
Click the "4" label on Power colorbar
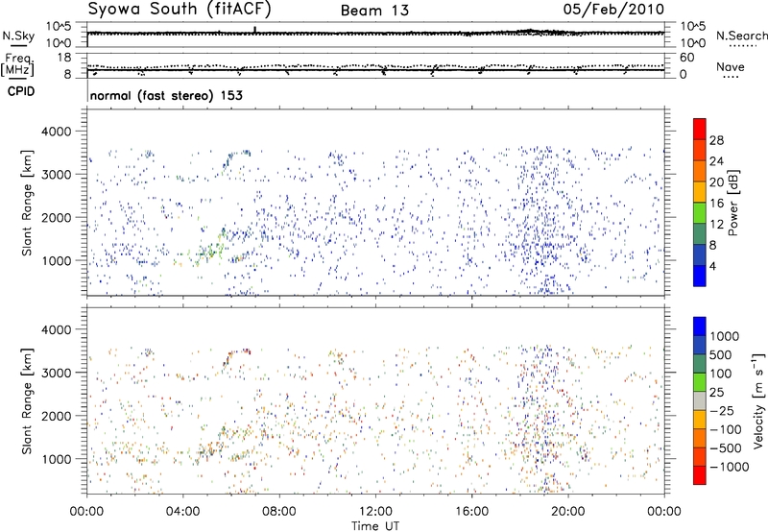pos(713,266)
